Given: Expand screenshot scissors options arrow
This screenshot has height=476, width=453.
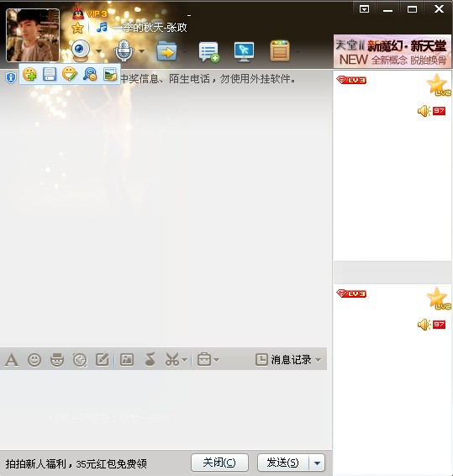Looking at the screenshot, I should pyautogui.click(x=184, y=360).
